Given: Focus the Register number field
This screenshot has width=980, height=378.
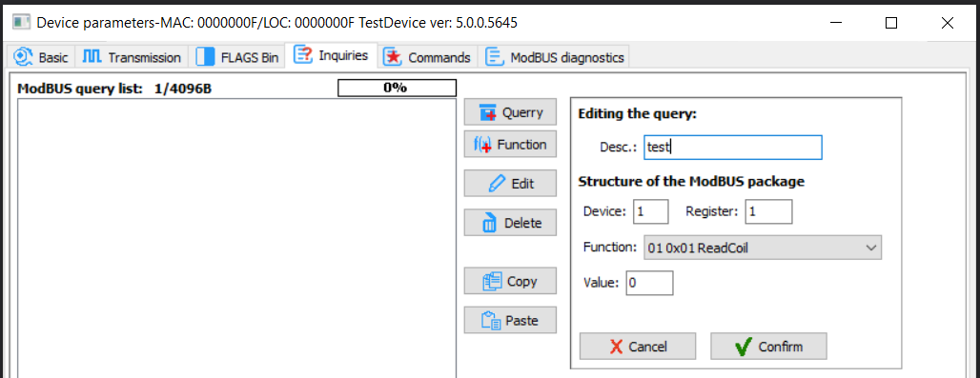Looking at the screenshot, I should click(768, 211).
